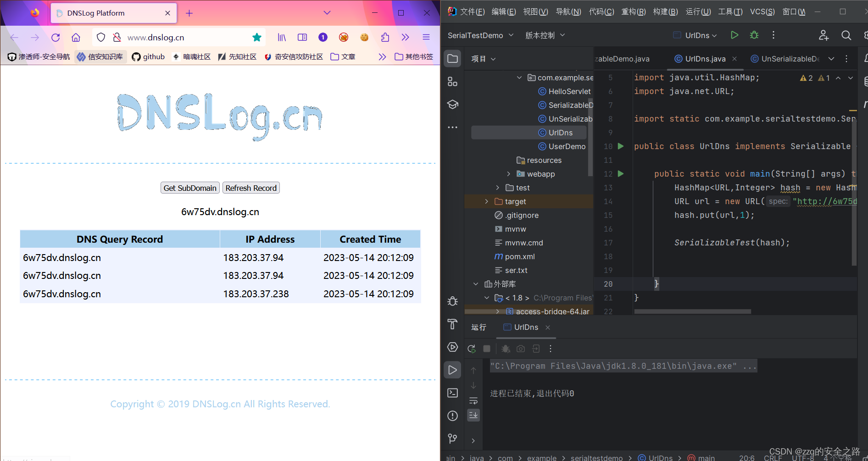Open code with me add user icon
Image resolution: width=868 pixels, height=461 pixels.
(x=824, y=35)
